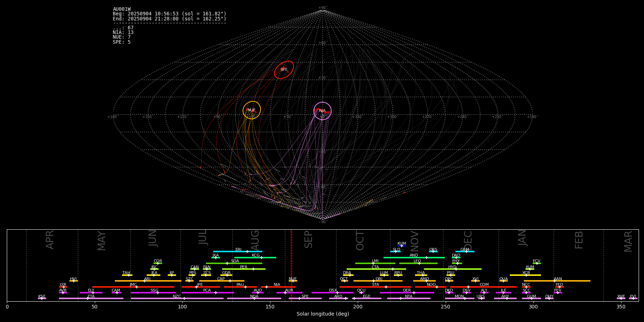Select the pink NIA radiant circle on map
This screenshot has width=644, height=322.
click(x=322, y=111)
